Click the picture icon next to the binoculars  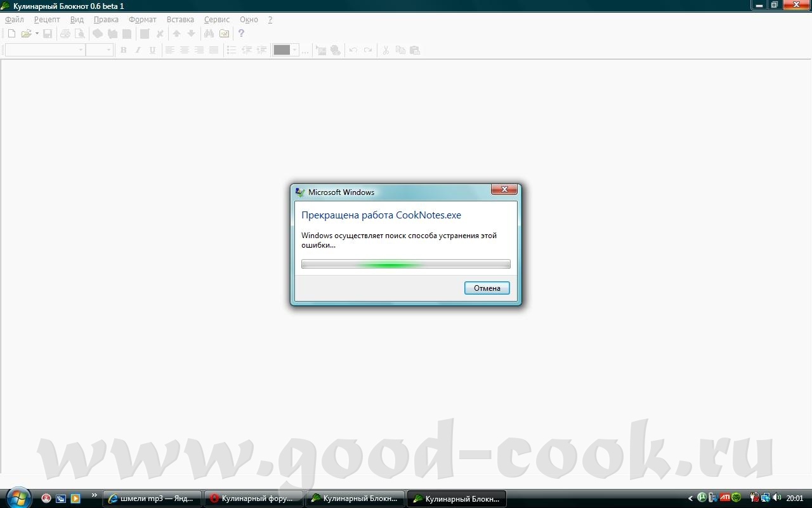point(224,34)
